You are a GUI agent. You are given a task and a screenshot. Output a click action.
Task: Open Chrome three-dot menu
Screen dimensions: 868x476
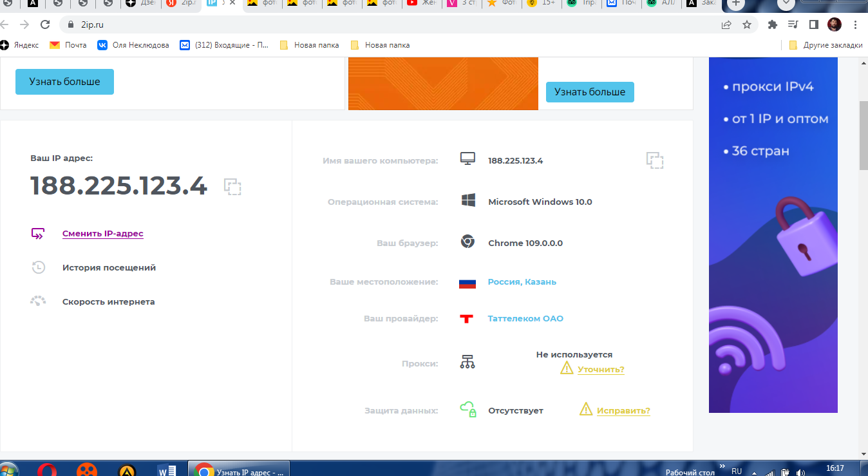coord(855,24)
